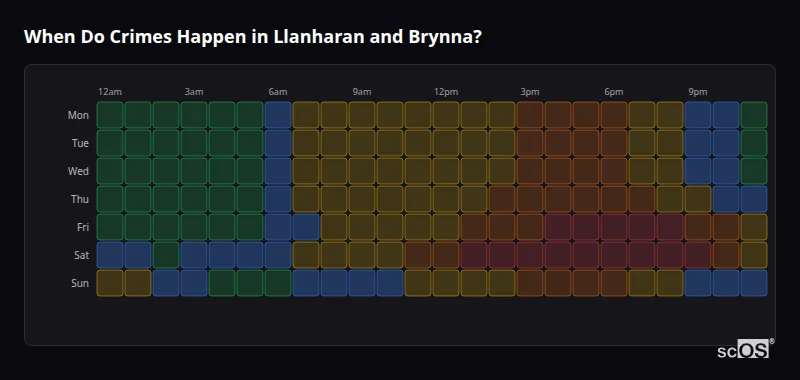Screen dimensions: 800x380
Task: Select the Saturday 12am blue cell
Action: pyautogui.click(x=110, y=255)
